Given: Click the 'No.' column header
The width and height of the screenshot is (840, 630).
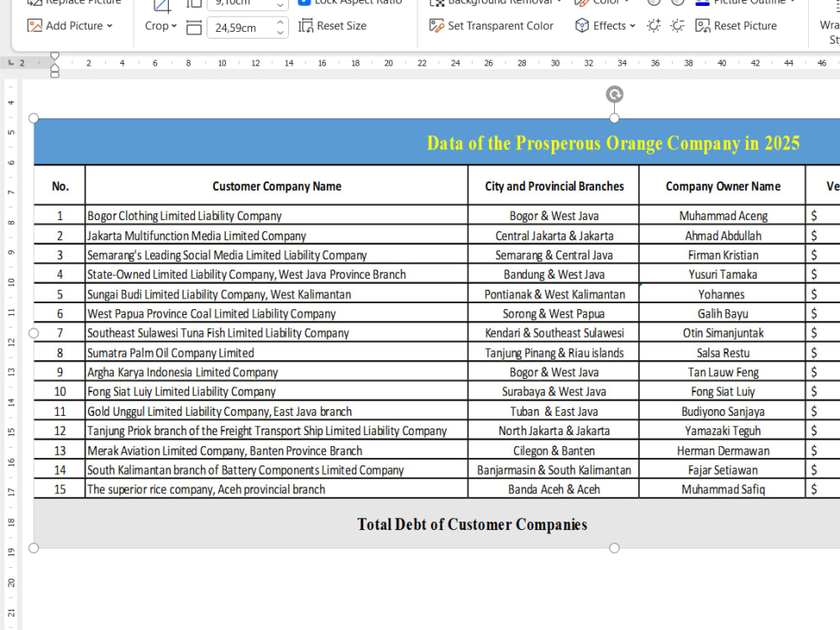Looking at the screenshot, I should point(60,186).
